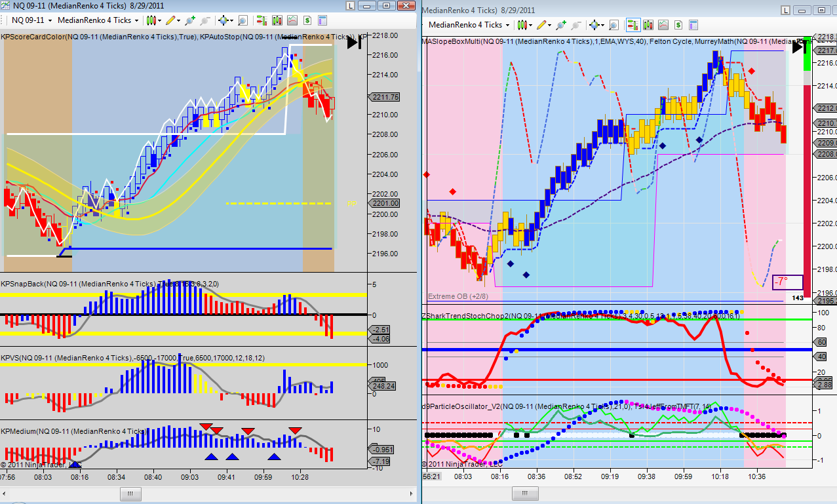Click the KPVS indicator label
This screenshot has width=837, height=504.
(x=132, y=358)
